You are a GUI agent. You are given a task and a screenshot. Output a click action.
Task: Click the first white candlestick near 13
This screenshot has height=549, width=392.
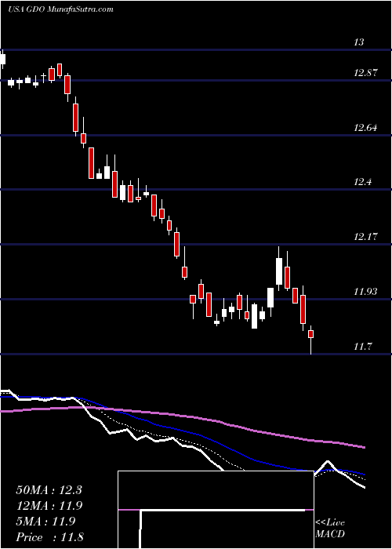point(3,60)
